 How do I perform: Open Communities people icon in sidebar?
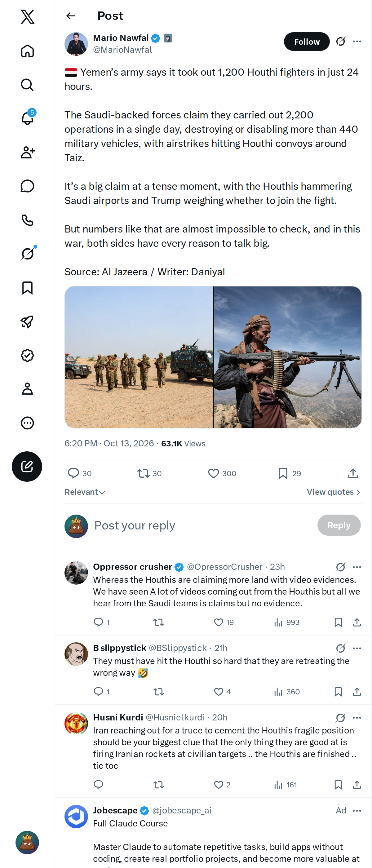(27, 152)
